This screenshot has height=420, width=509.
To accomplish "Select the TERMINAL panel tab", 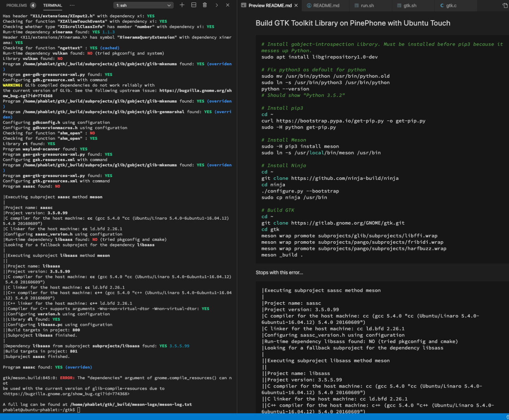I will (x=52, y=5).
